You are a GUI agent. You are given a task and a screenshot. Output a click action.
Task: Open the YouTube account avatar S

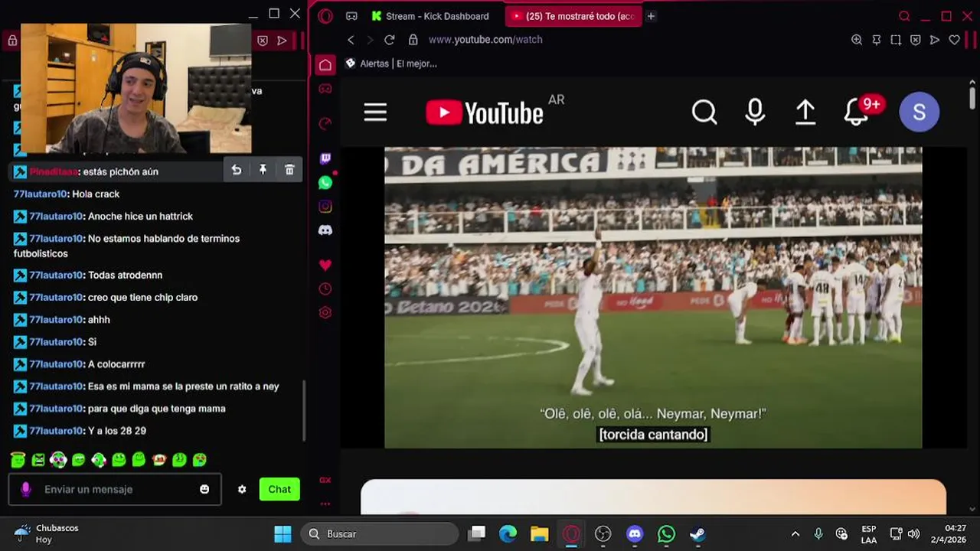click(919, 112)
